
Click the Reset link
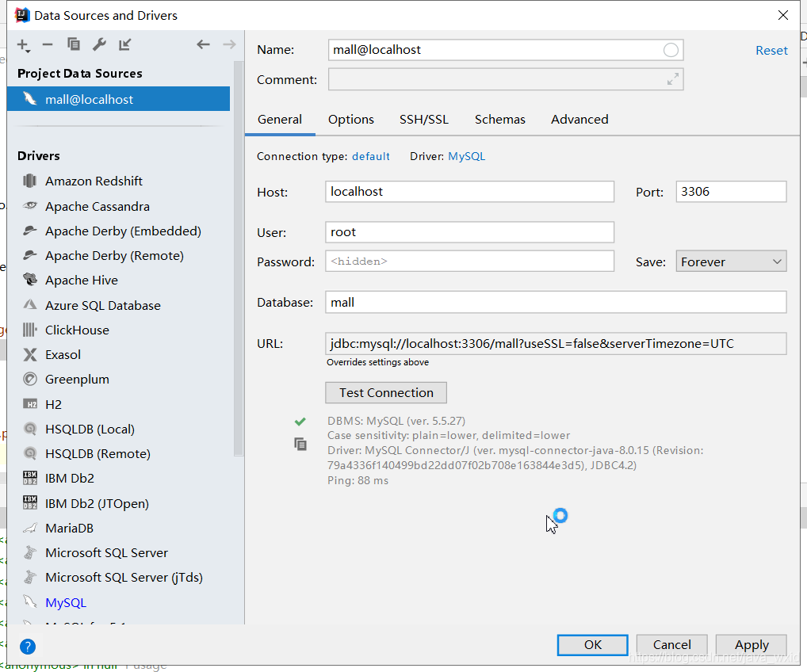771,51
